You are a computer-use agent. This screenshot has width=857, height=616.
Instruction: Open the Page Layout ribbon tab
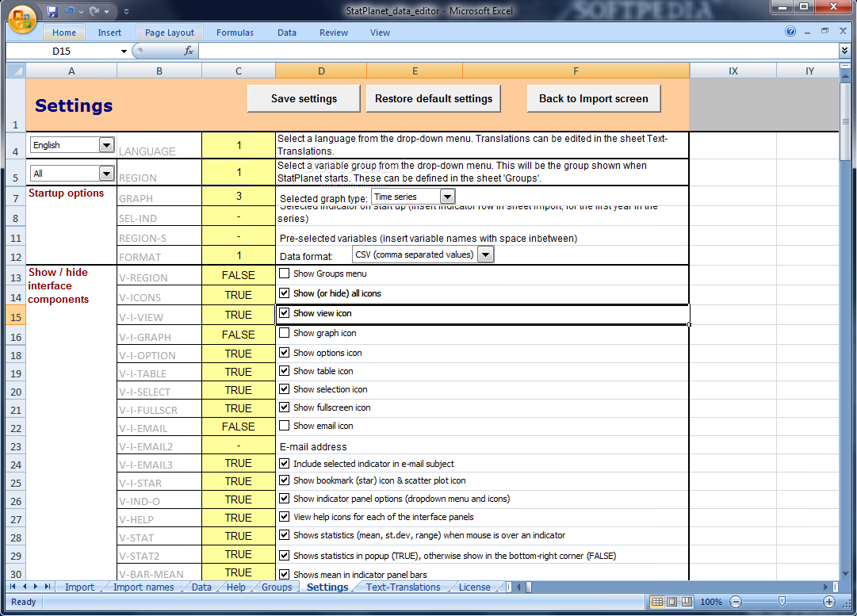(x=170, y=33)
